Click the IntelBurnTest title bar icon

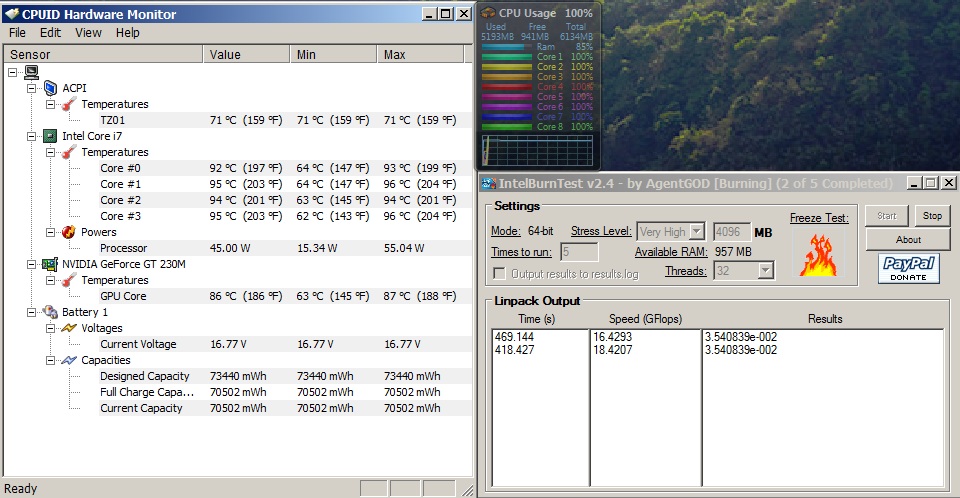[488, 183]
